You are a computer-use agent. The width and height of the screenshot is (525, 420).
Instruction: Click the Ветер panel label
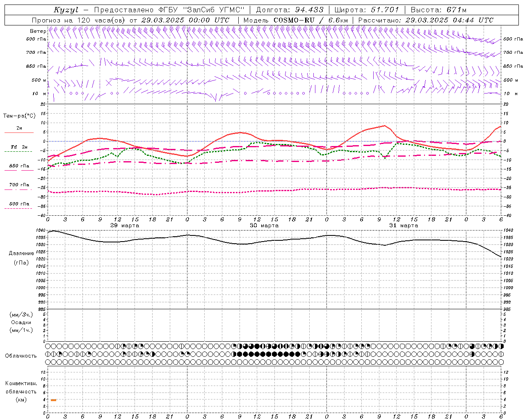[x=38, y=31]
